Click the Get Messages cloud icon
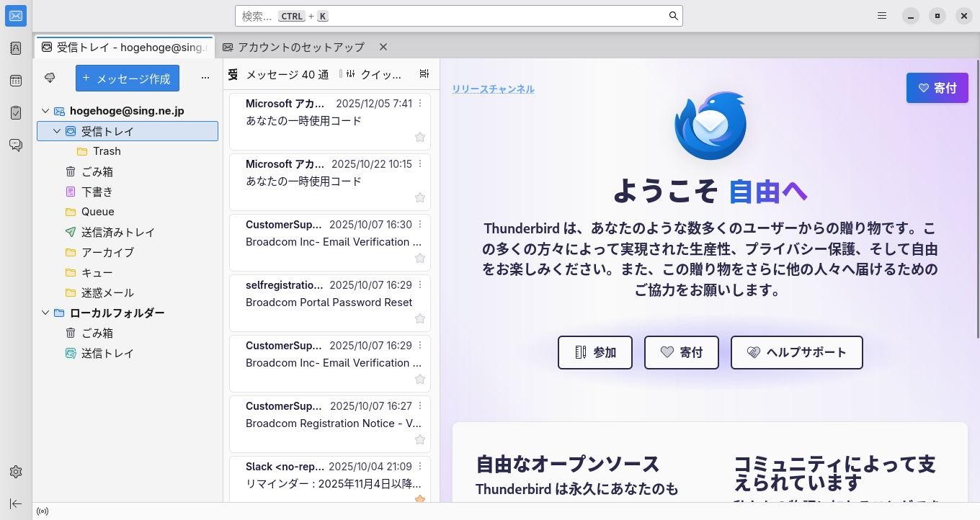Viewport: 980px width, 520px height. point(50,78)
